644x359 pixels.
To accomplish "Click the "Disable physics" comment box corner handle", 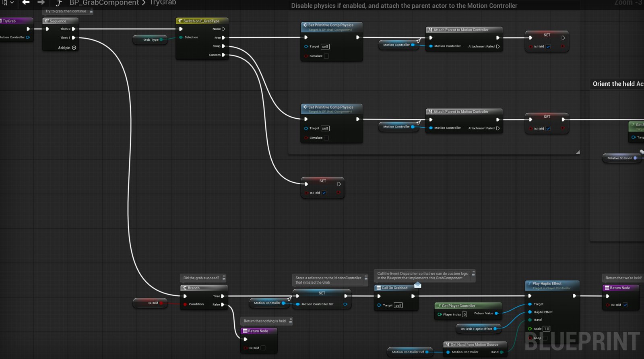I will (x=578, y=153).
